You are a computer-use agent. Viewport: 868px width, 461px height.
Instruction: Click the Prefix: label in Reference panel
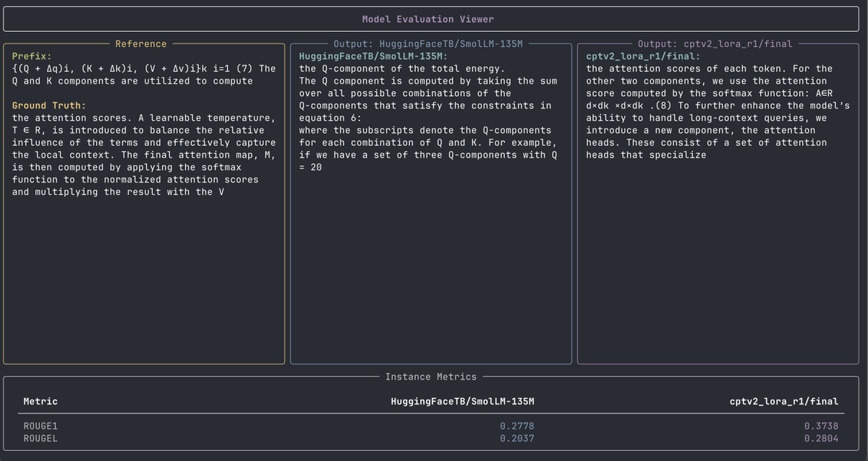(32, 56)
